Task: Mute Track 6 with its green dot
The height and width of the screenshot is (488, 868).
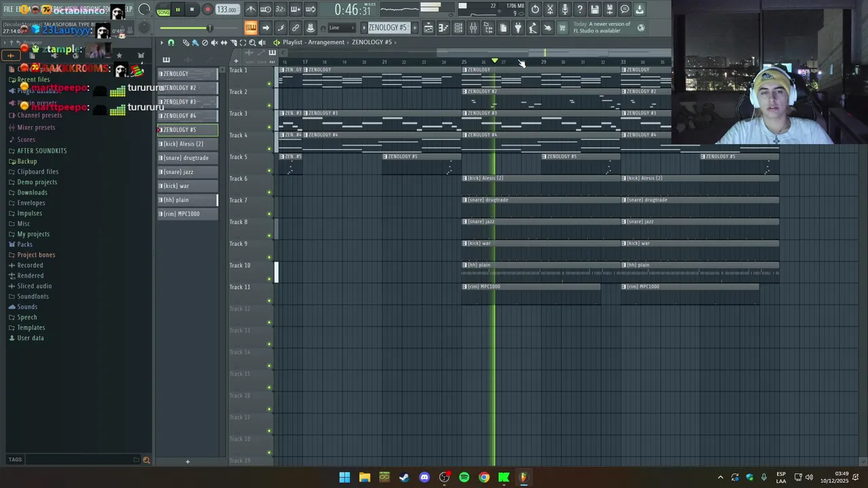Action: pyautogui.click(x=269, y=192)
